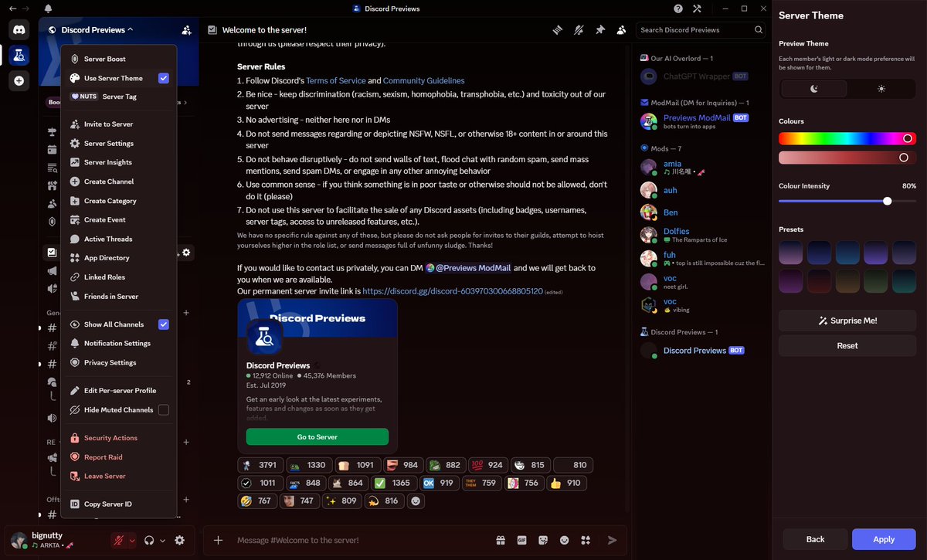Click the Apply button
927x560 pixels.
pyautogui.click(x=884, y=539)
